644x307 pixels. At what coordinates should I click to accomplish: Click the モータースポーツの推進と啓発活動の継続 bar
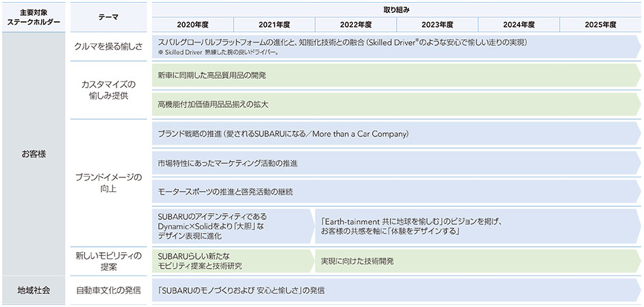(397, 191)
